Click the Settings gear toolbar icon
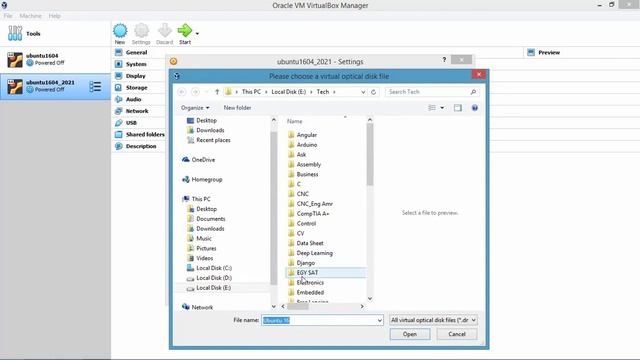The image size is (640, 360). pos(141,31)
